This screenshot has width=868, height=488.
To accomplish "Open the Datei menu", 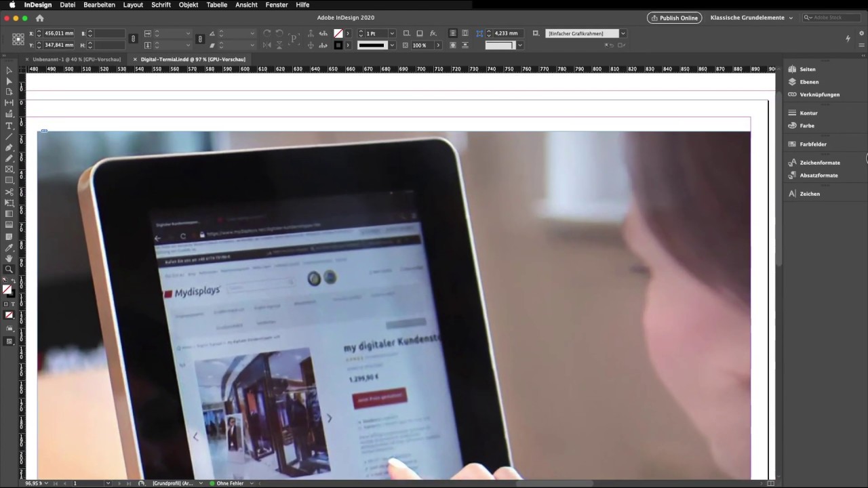I will tap(67, 5).
